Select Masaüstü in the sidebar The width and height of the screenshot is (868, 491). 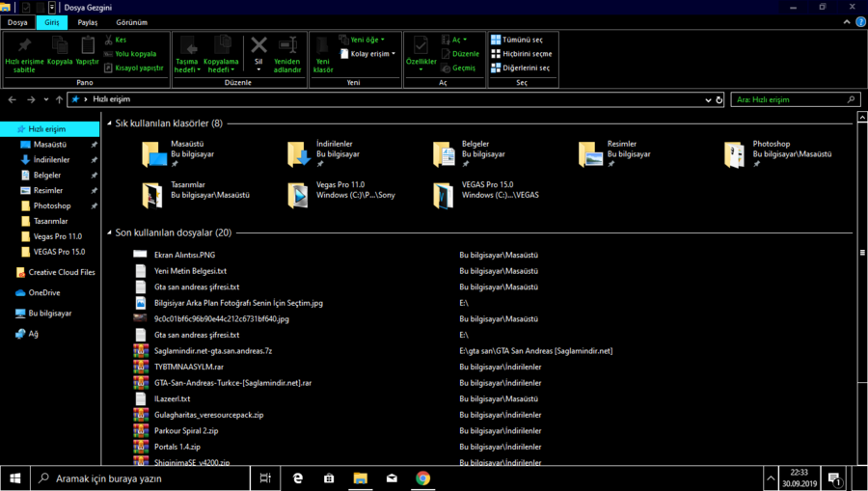(x=50, y=145)
